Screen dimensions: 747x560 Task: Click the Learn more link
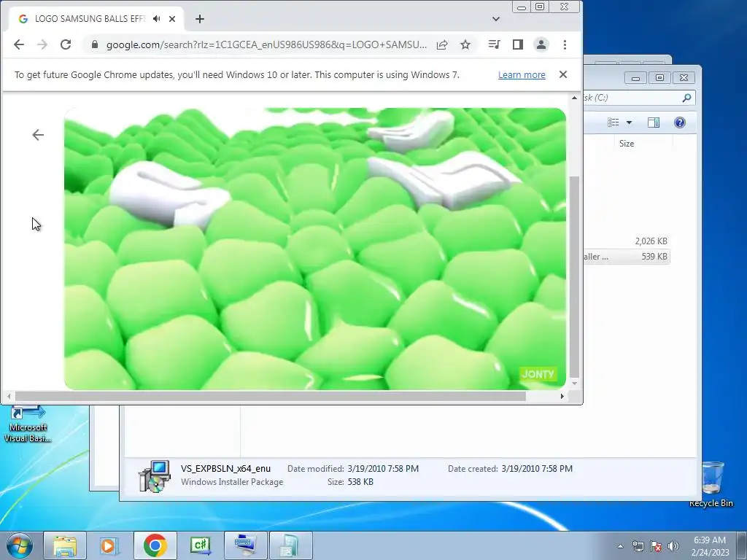pos(522,75)
